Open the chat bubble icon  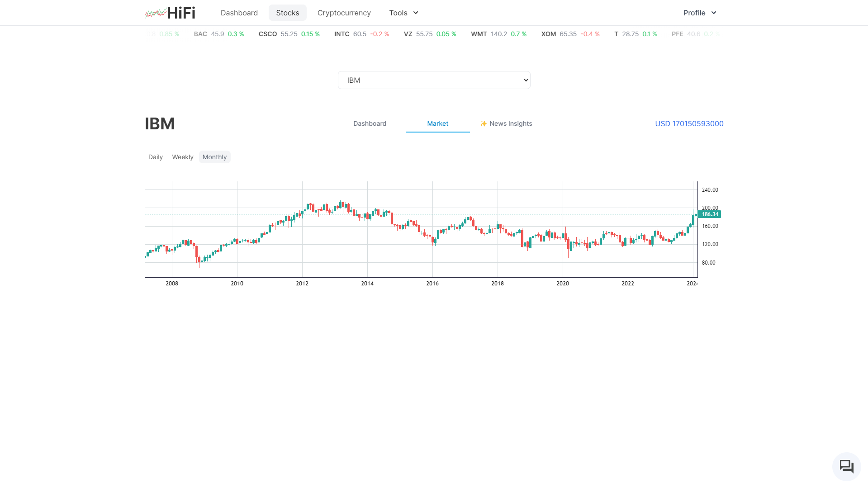[x=846, y=466]
